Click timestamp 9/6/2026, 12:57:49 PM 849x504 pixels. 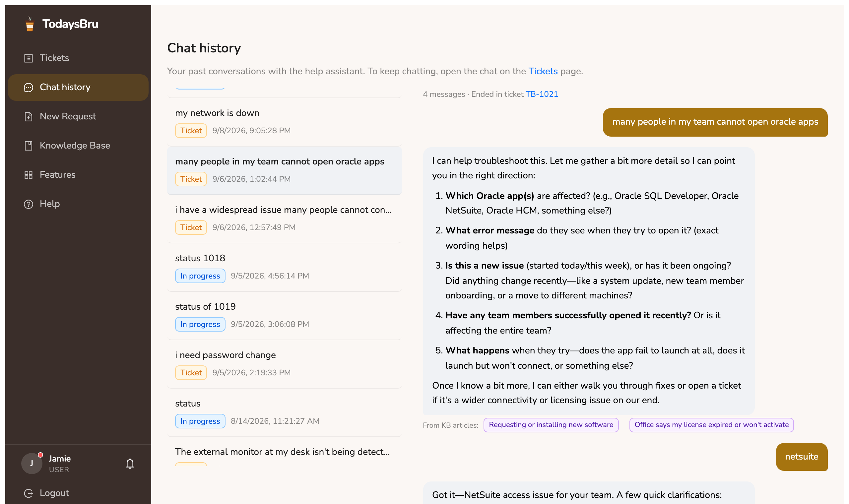pyautogui.click(x=254, y=227)
